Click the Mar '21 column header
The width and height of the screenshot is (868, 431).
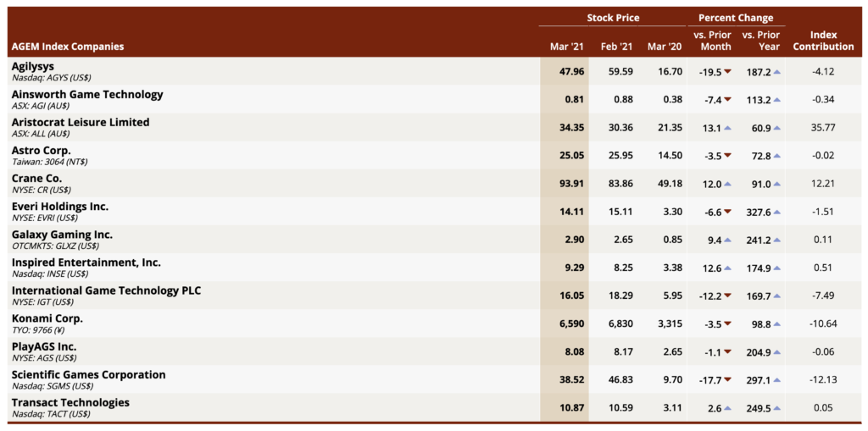567,47
